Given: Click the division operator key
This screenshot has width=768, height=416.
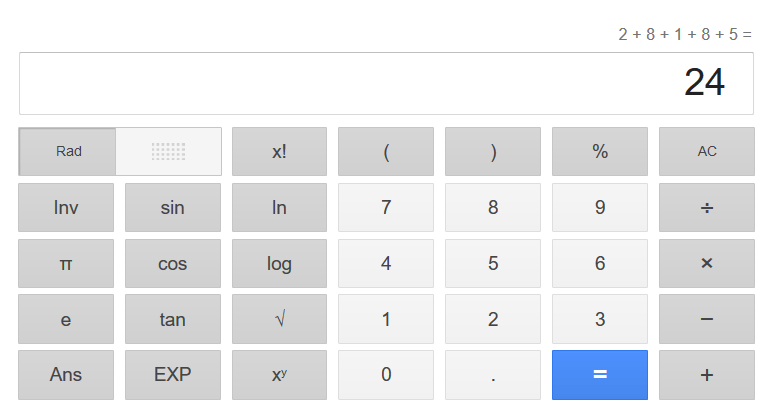Looking at the screenshot, I should point(706,208).
